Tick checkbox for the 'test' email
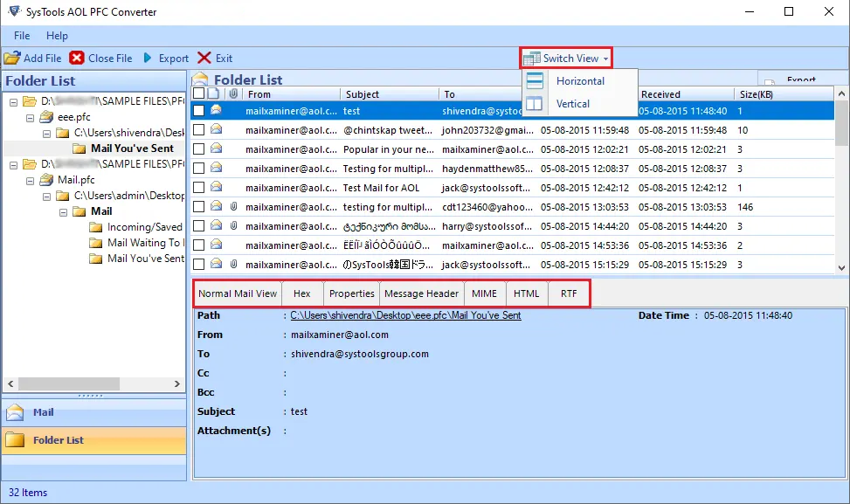The image size is (850, 504). [x=199, y=111]
